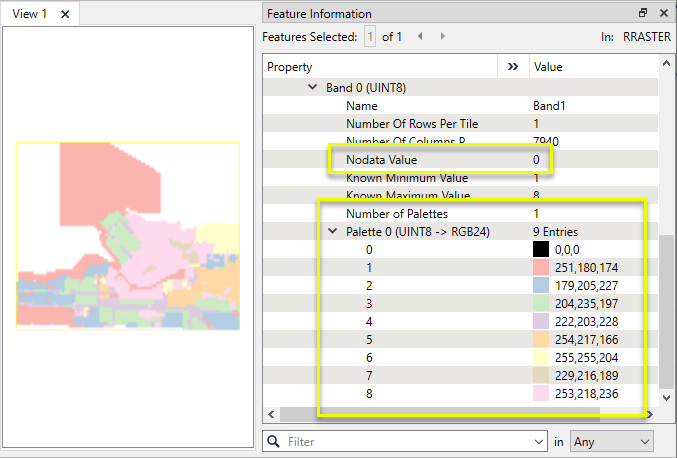Image resolution: width=677 pixels, height=458 pixels.
Task: Click in the Filter text field
Action: click(410, 440)
